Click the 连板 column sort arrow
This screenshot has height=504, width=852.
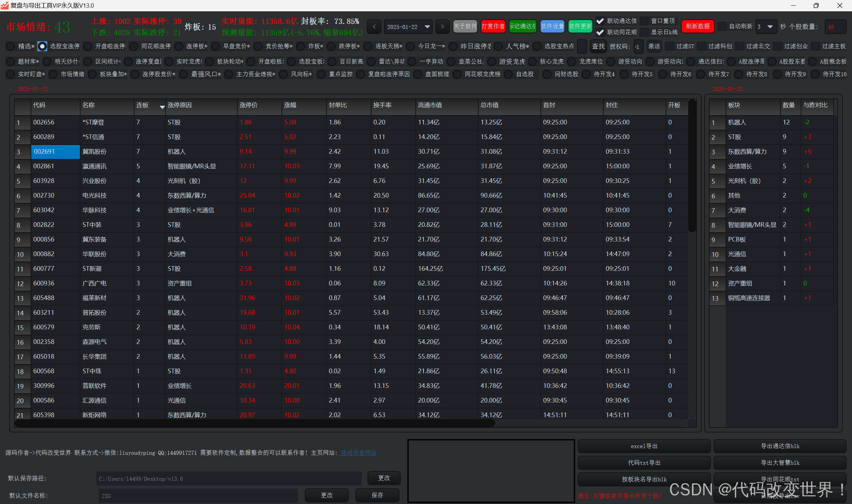pyautogui.click(x=162, y=107)
